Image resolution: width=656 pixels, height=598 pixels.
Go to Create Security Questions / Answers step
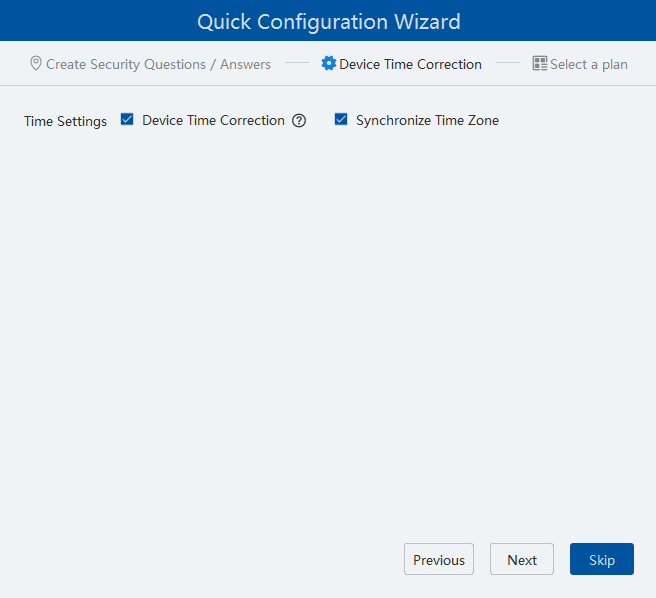tap(158, 64)
